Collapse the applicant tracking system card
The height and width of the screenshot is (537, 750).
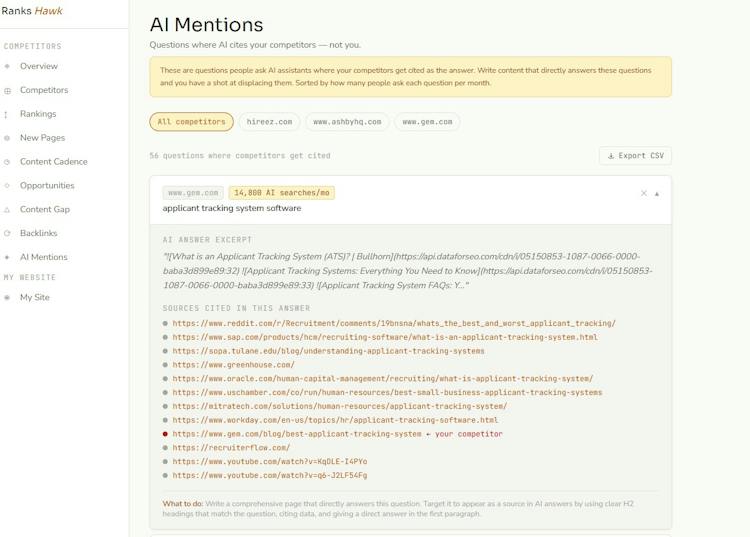(657, 194)
